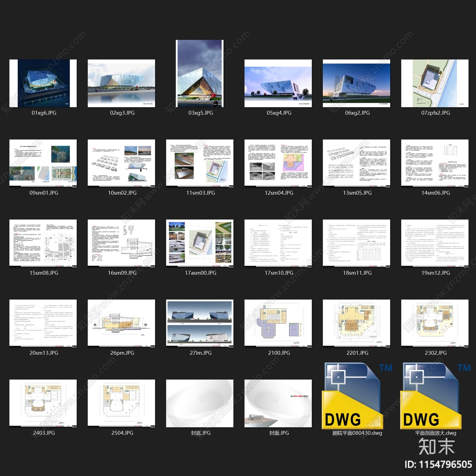Viewport: 476px width, 476px height.
Task: Click the 05xg4.JPG file name
Action: coord(279,113)
